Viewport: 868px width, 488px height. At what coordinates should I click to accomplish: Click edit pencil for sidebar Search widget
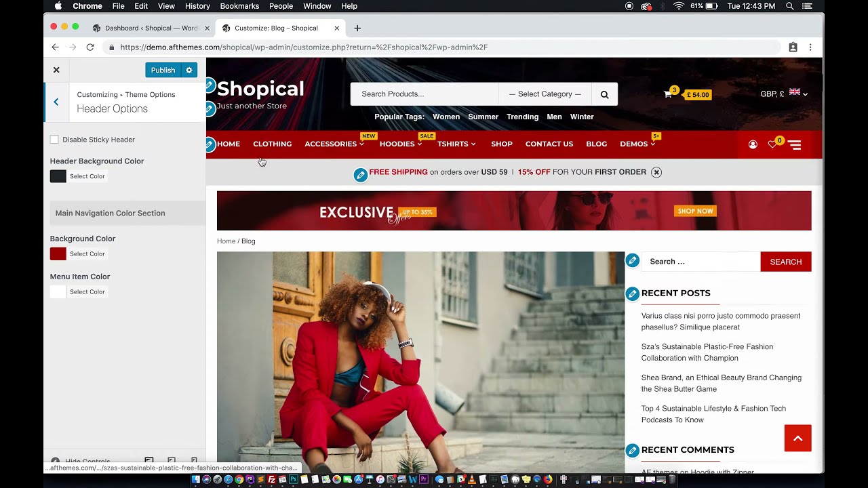pyautogui.click(x=633, y=260)
